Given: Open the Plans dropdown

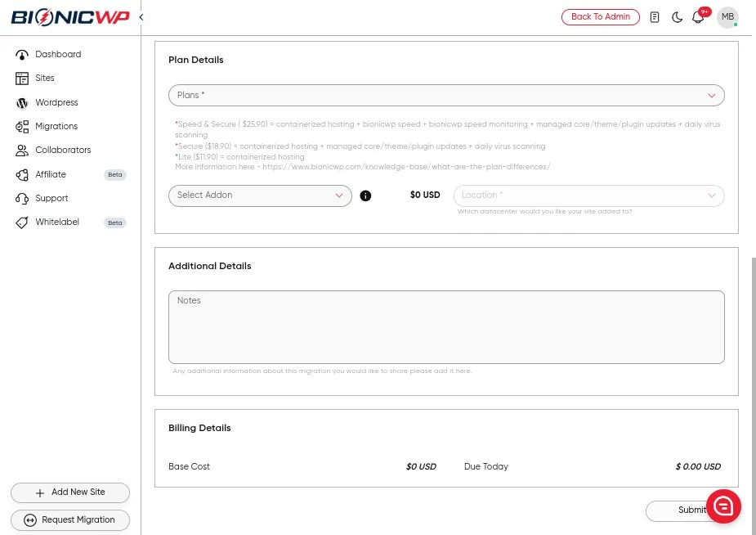Looking at the screenshot, I should [x=446, y=96].
